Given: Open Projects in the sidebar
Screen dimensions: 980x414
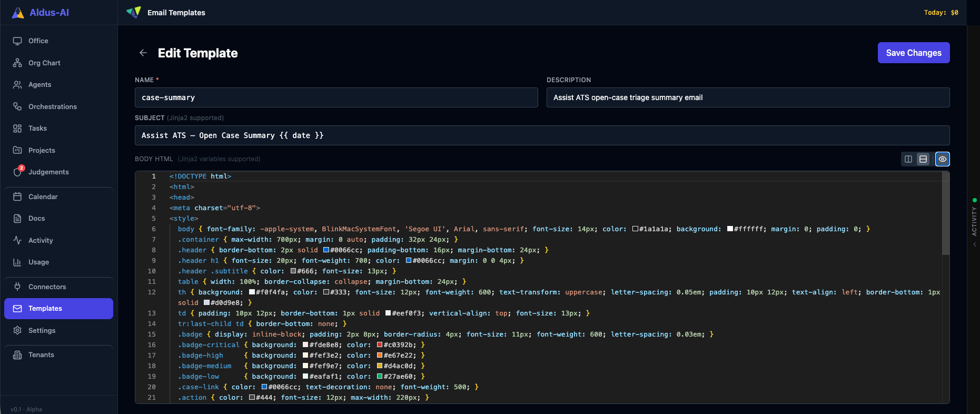Looking at the screenshot, I should point(58,150).
